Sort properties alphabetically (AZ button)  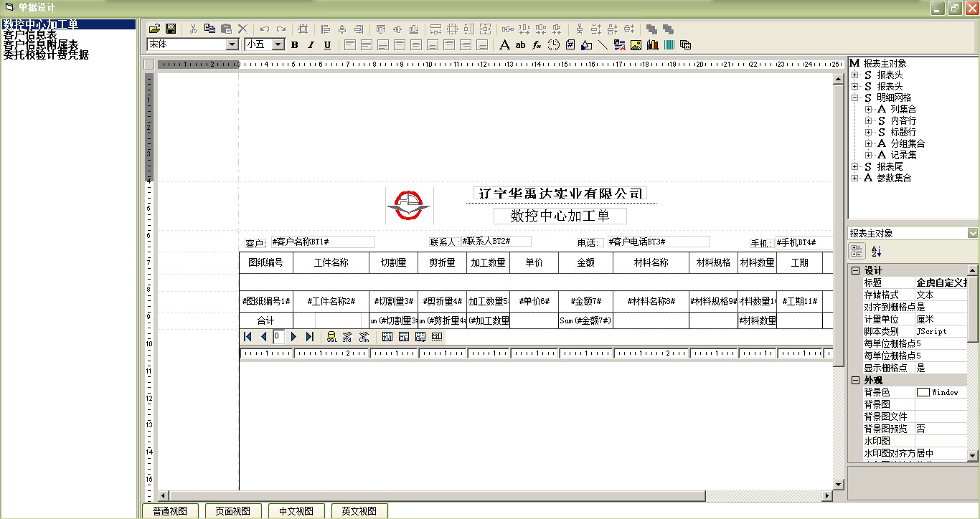tap(876, 251)
